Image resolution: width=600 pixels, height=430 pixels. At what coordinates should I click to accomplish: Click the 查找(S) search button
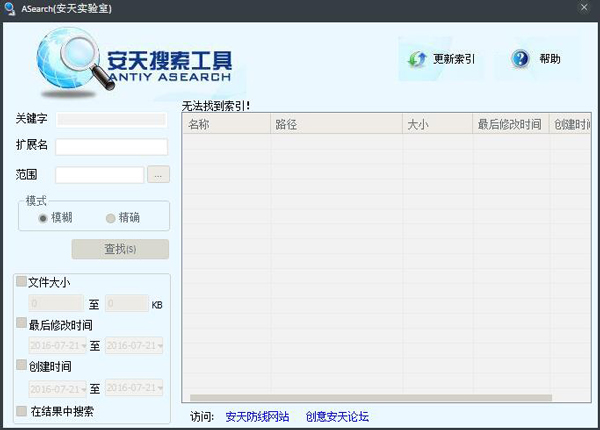[x=120, y=249]
